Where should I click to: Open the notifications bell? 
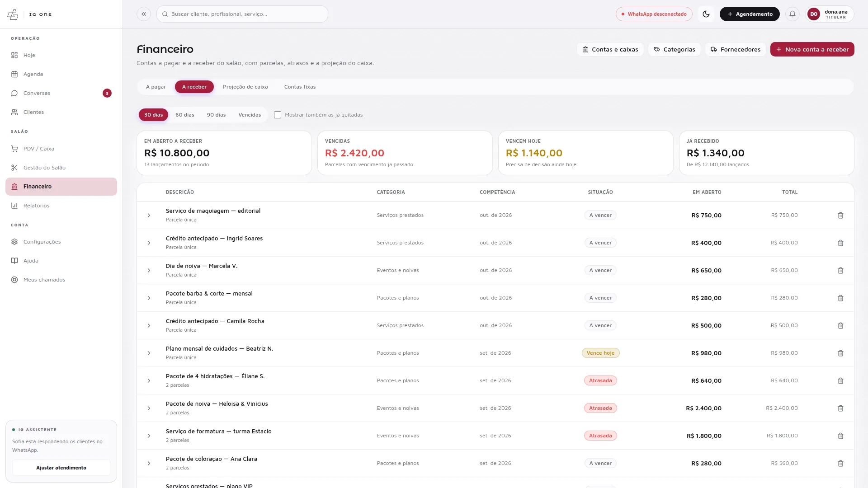[x=793, y=14]
